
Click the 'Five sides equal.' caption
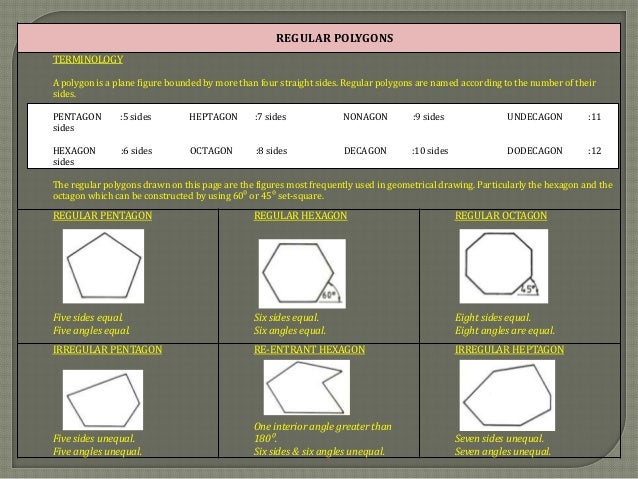[x=88, y=317]
